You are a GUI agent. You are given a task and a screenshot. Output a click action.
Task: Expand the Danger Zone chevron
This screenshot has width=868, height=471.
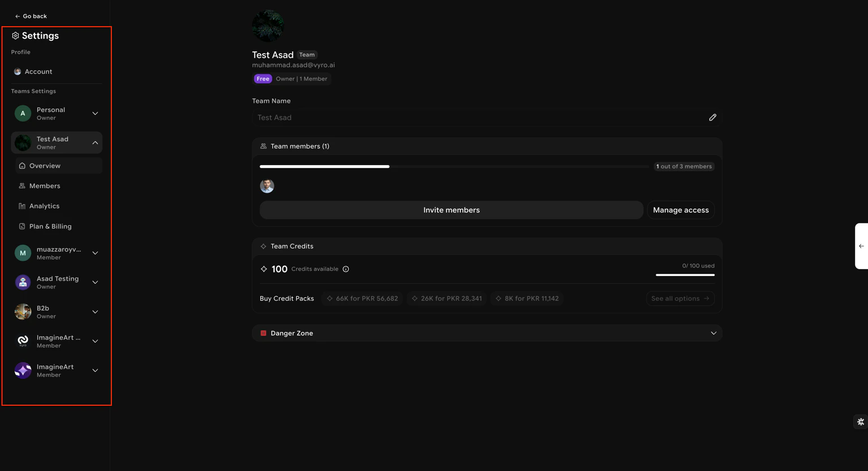pyautogui.click(x=714, y=334)
